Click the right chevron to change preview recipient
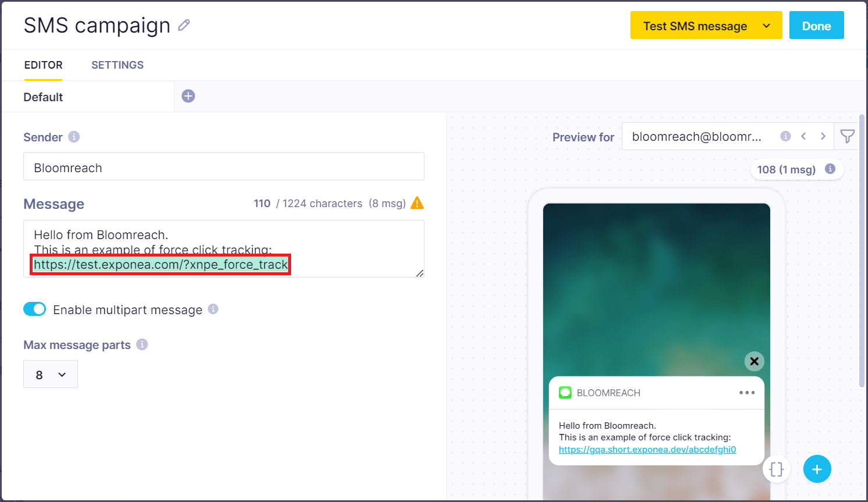 click(x=821, y=136)
